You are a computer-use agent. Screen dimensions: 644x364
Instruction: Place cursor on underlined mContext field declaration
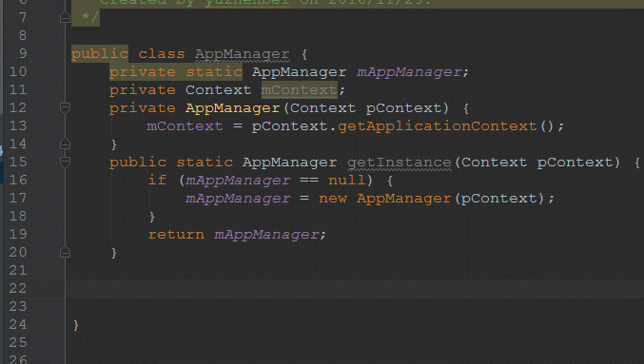pos(299,90)
